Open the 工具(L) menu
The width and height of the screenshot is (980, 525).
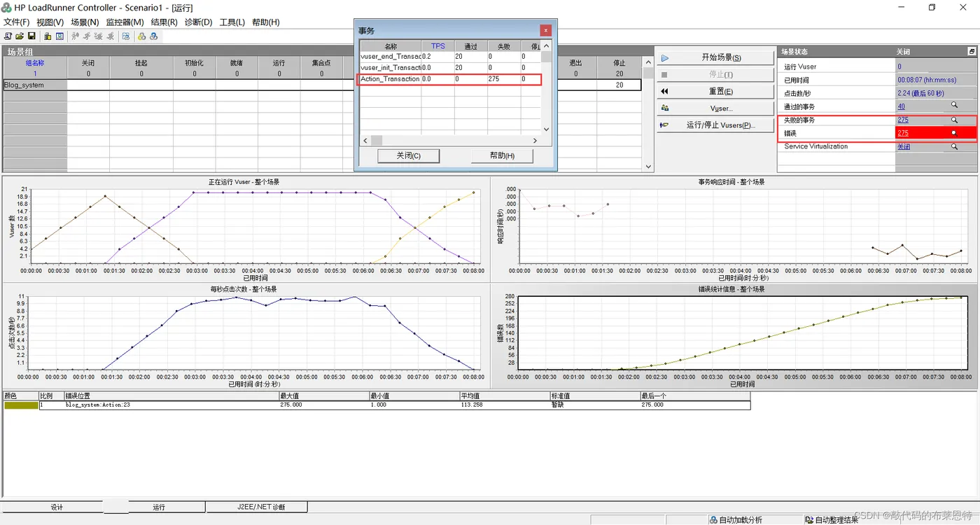(x=232, y=22)
